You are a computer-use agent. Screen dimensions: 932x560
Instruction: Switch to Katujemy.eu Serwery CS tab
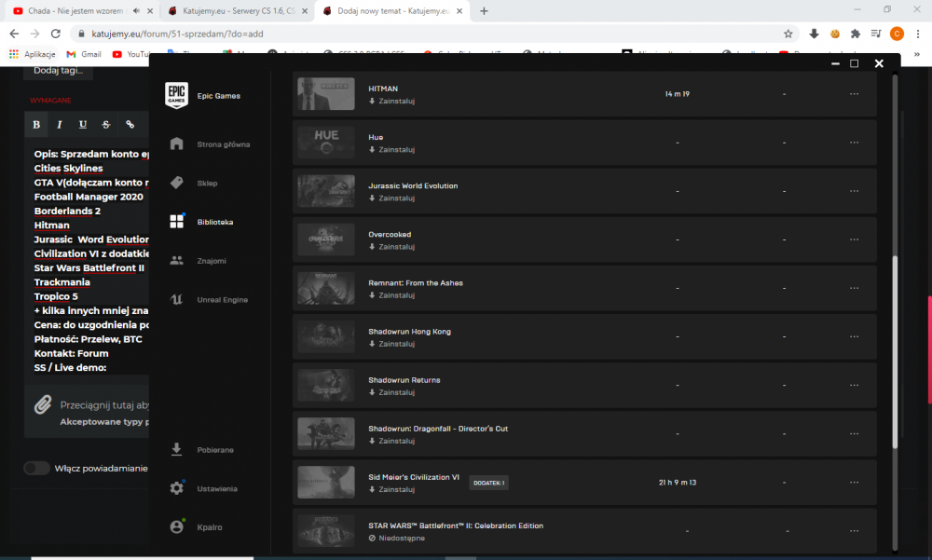pos(238,10)
